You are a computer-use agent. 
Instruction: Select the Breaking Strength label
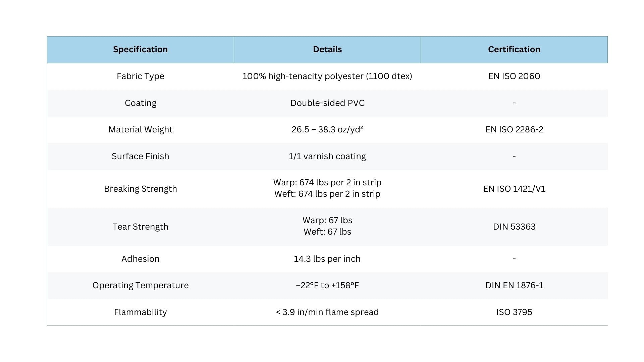[x=140, y=189]
